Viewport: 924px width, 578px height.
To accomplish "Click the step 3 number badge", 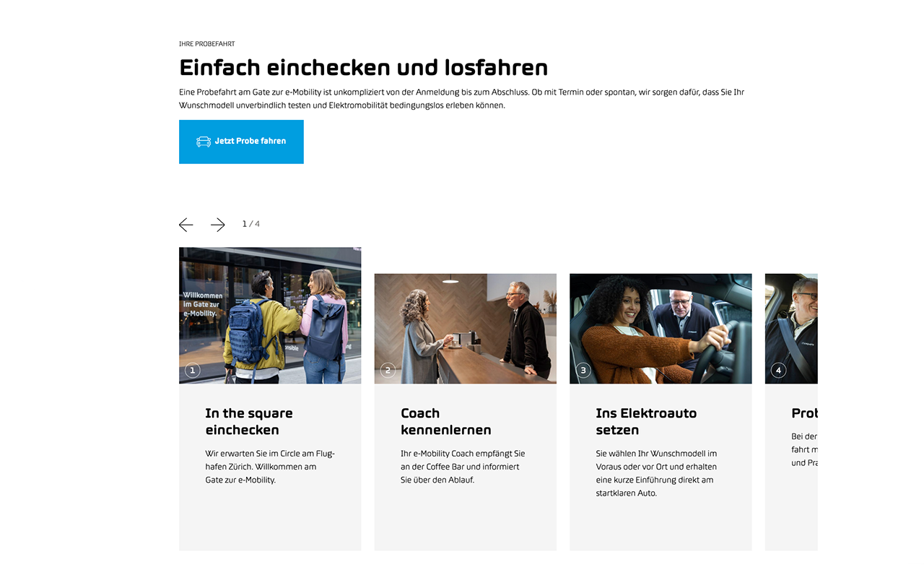I will click(583, 371).
